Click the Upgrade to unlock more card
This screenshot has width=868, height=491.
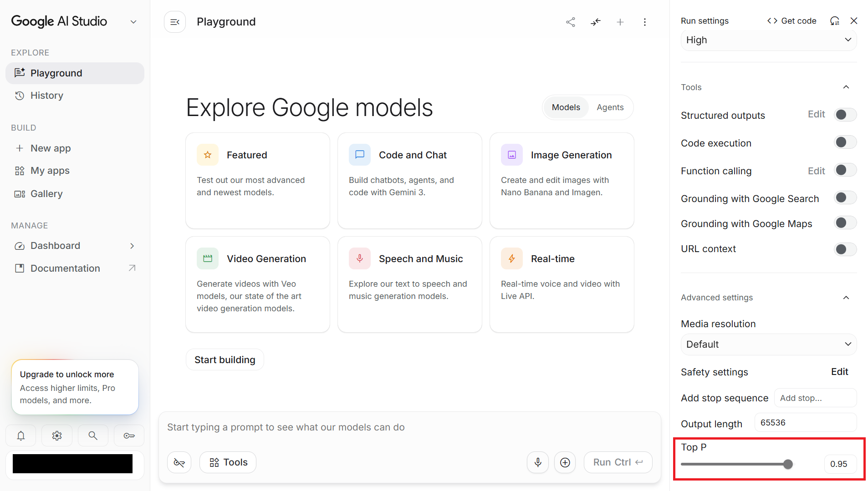[x=75, y=387]
